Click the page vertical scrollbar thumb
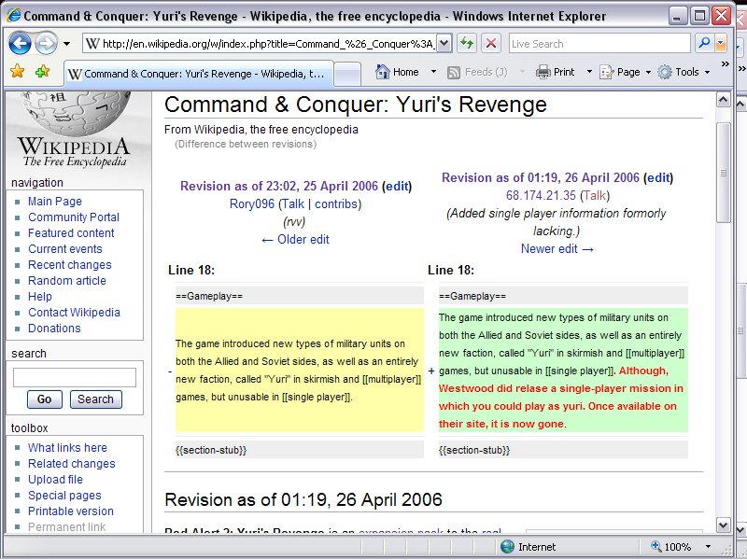This screenshot has width=747, height=560. (x=723, y=173)
